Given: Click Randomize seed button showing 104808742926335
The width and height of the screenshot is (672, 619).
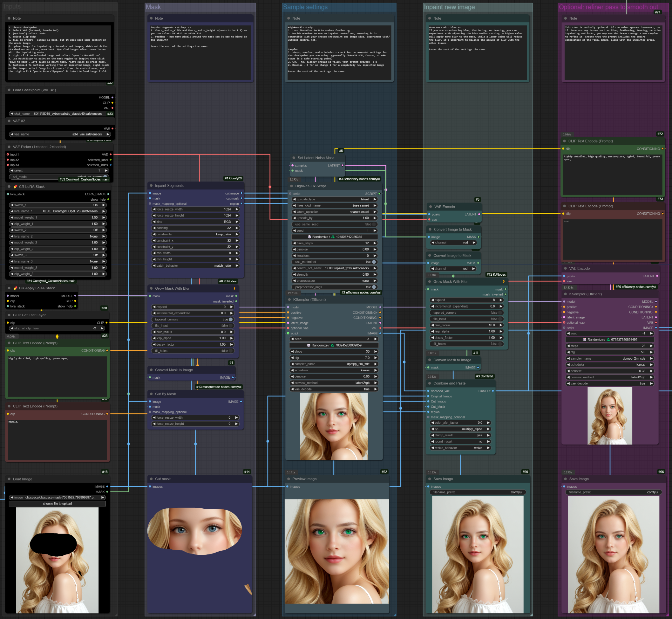Looking at the screenshot, I should coord(335,237).
